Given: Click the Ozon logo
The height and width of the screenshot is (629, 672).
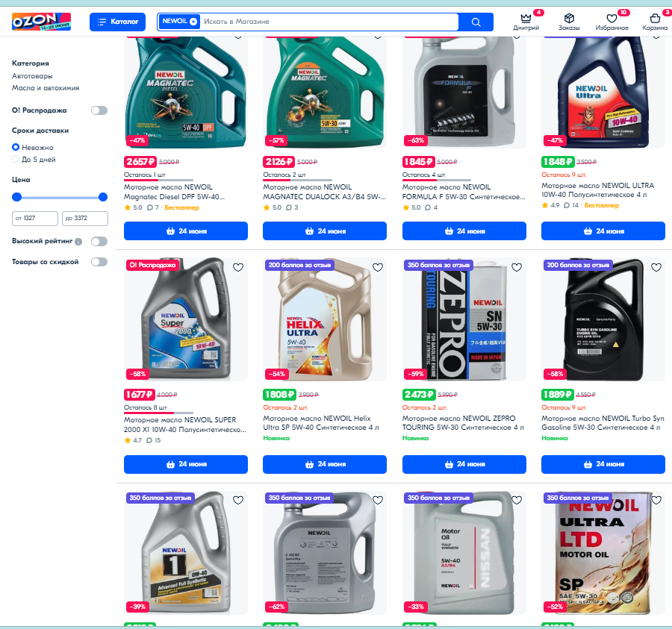Looking at the screenshot, I should click(41, 22).
